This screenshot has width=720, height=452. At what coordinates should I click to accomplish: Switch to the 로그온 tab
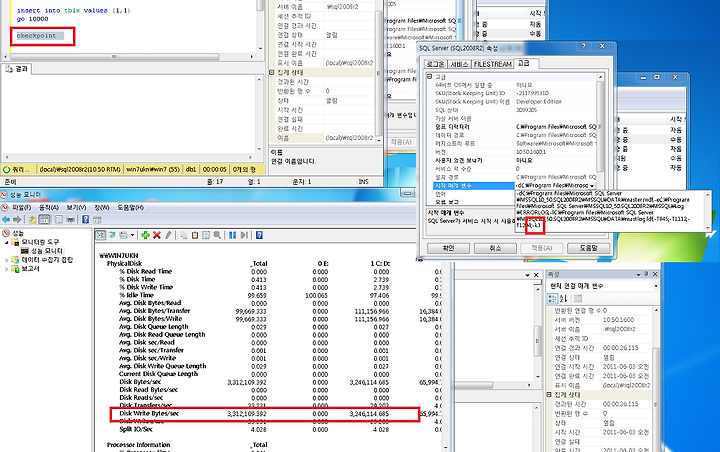435,64
